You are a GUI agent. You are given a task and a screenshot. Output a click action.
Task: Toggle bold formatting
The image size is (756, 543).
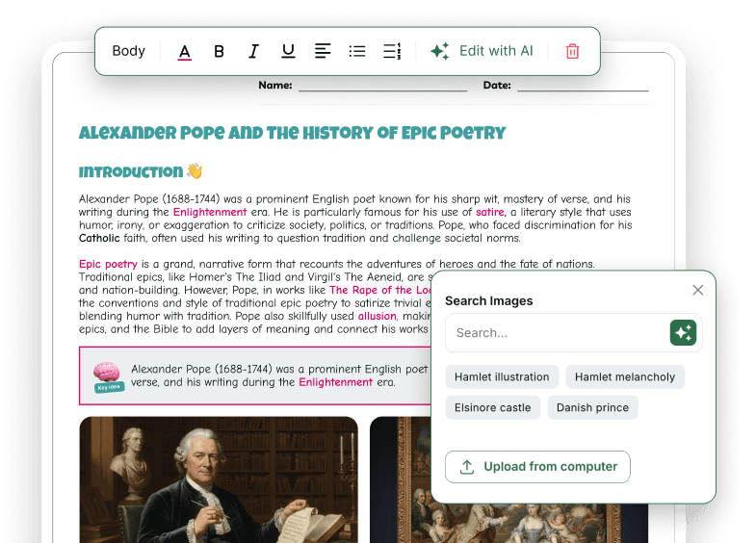pyautogui.click(x=219, y=51)
